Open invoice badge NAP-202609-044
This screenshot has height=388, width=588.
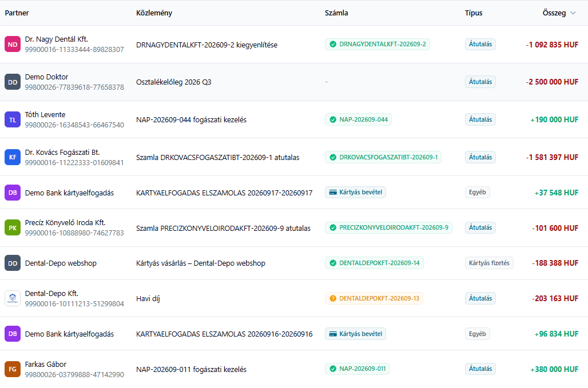point(358,119)
